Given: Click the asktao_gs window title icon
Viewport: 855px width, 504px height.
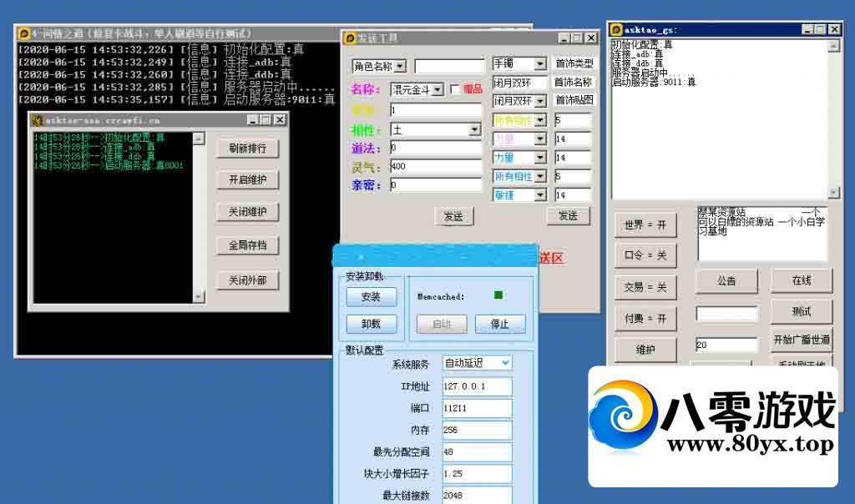Looking at the screenshot, I should (x=616, y=29).
